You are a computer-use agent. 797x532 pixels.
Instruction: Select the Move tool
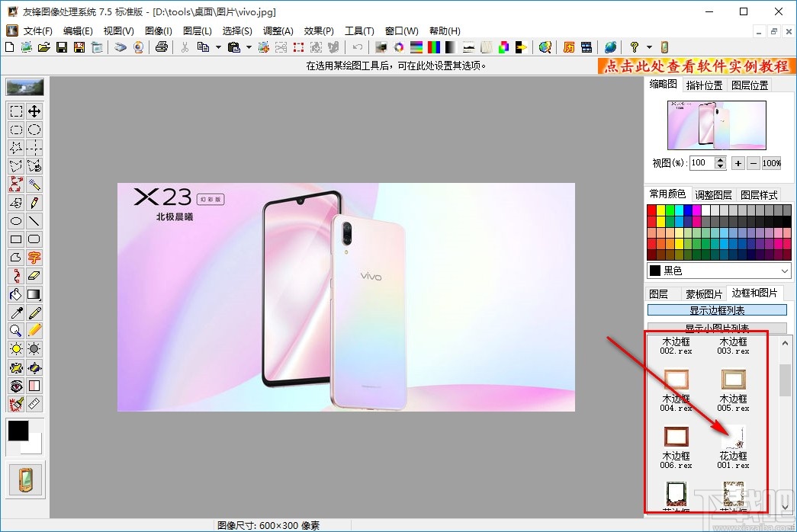coord(34,112)
